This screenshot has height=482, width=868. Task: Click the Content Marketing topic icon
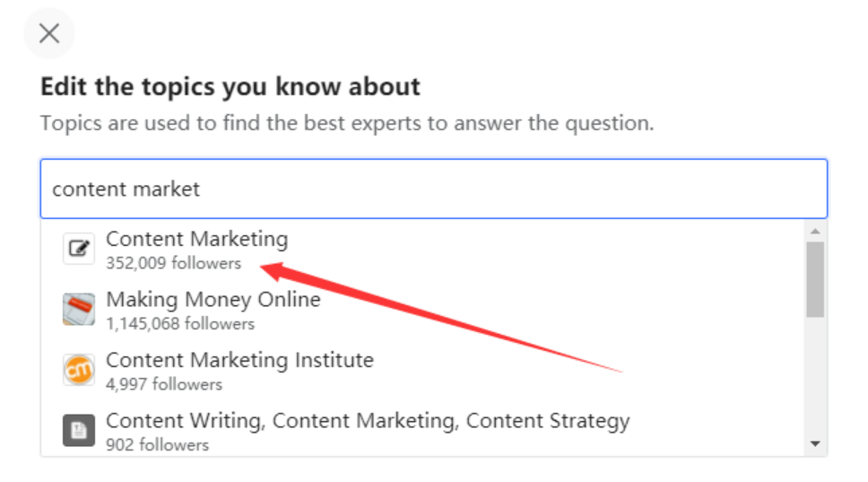79,249
